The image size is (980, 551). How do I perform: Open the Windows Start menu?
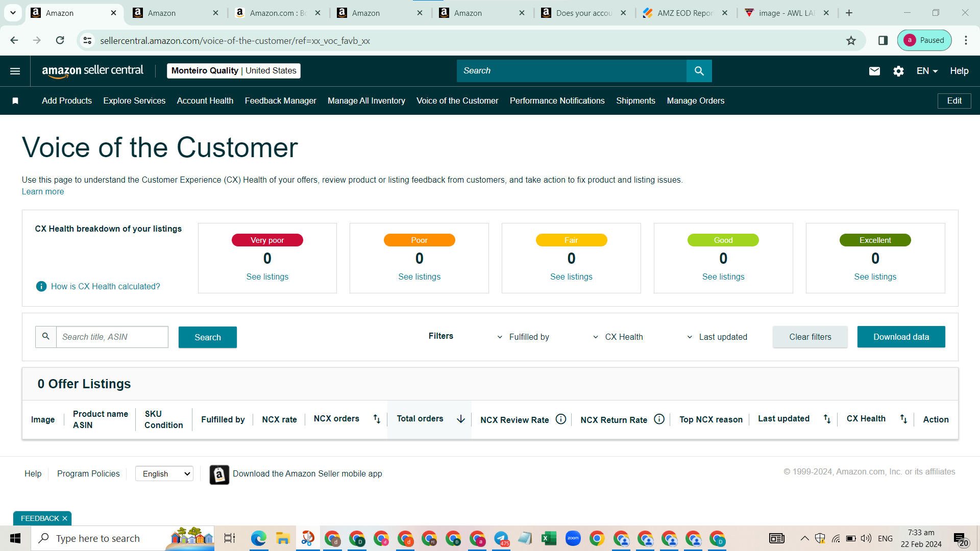pos(15,538)
